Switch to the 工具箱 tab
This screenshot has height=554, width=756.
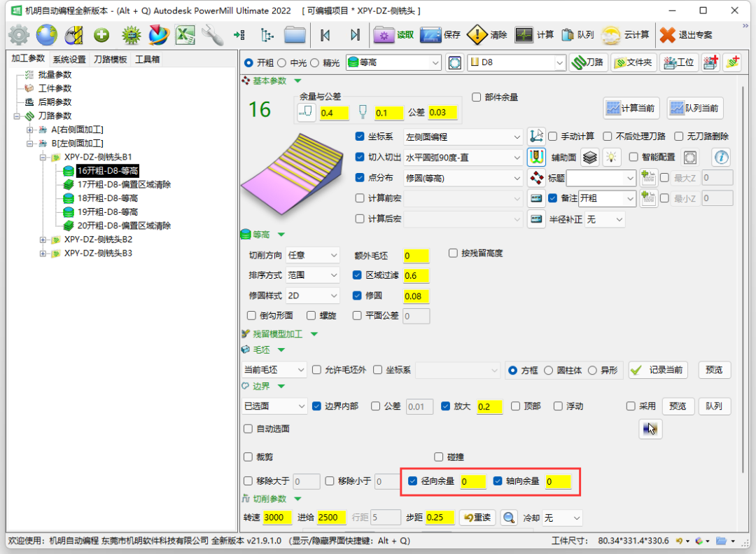(147, 60)
